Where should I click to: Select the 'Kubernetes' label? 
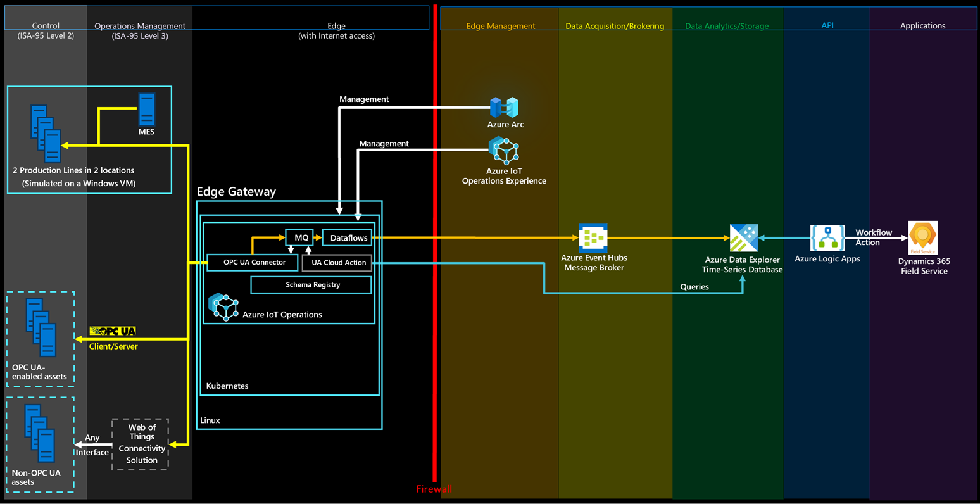tap(227, 386)
